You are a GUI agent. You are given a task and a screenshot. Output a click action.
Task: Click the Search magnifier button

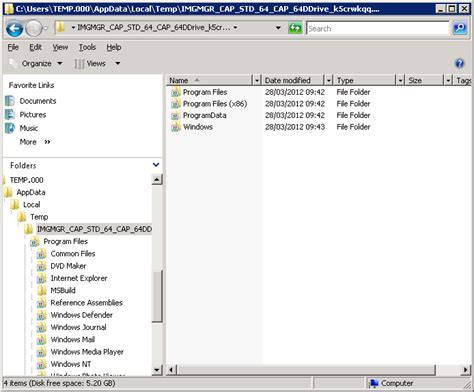(x=460, y=28)
